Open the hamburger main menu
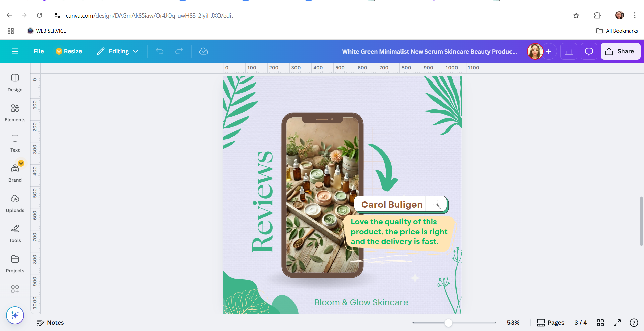Image resolution: width=644 pixels, height=331 pixels. pos(15,51)
